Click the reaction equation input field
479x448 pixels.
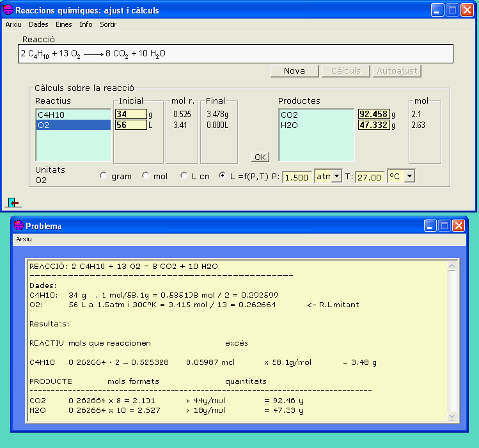[235, 54]
